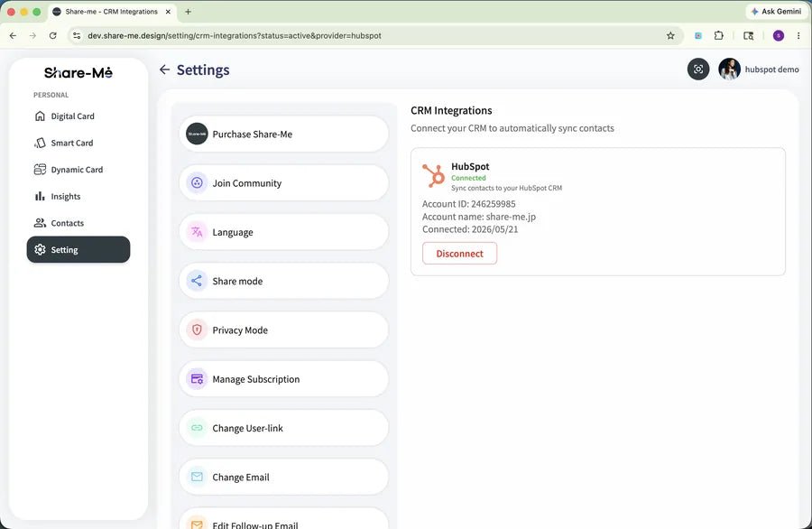
Task: Click the Purchase Share-Me logo icon
Action: [197, 134]
